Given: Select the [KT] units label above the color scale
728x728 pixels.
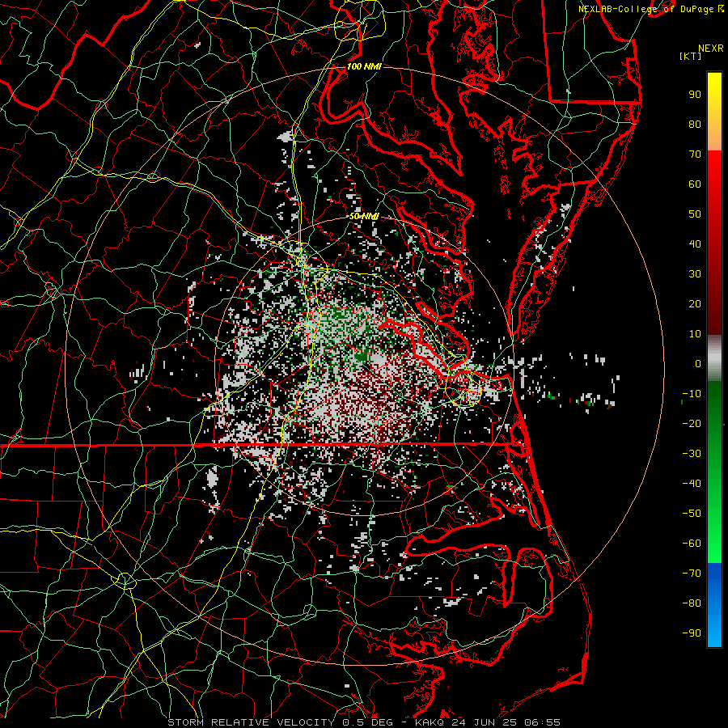Looking at the screenshot, I should (x=691, y=56).
